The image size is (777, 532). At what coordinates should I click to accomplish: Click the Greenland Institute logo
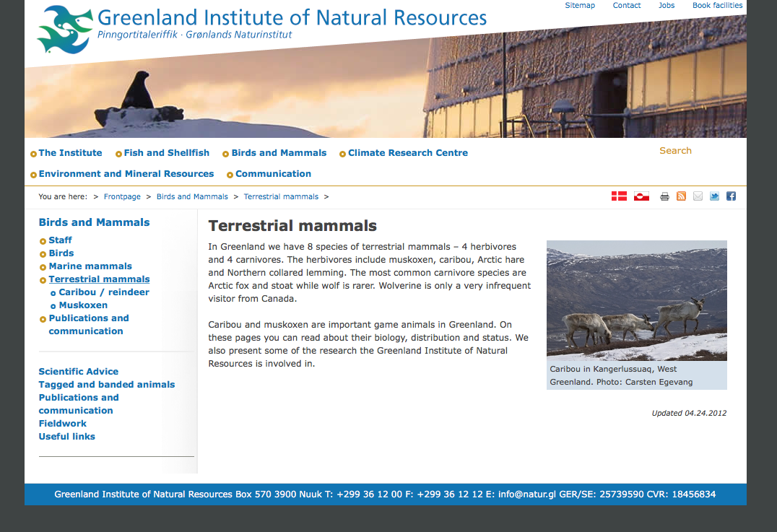point(65,30)
